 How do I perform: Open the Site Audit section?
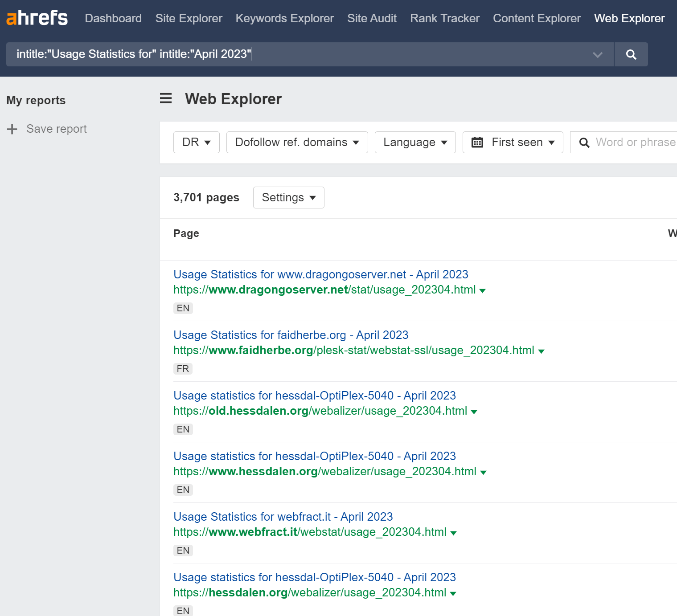click(x=372, y=18)
